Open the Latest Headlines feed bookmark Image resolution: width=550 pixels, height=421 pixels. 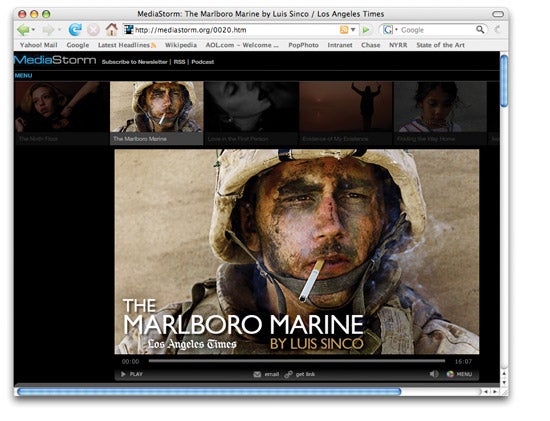coord(127,45)
